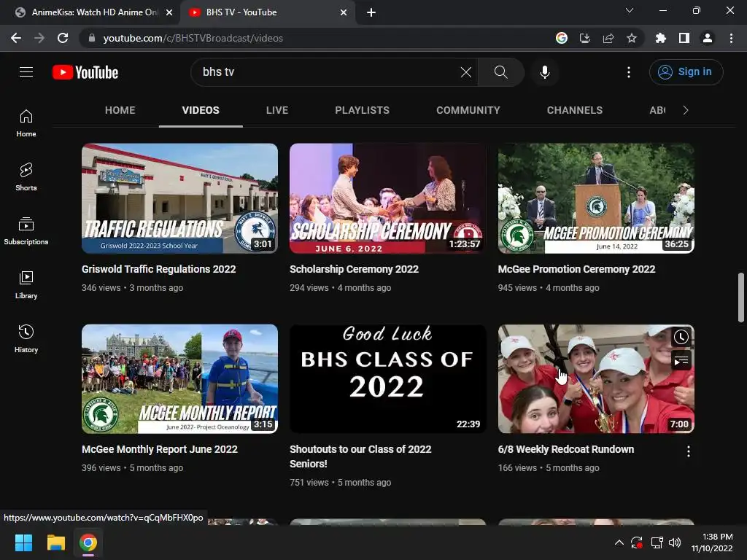
Task: Open File Explorer from taskbar
Action: pyautogui.click(x=55, y=542)
